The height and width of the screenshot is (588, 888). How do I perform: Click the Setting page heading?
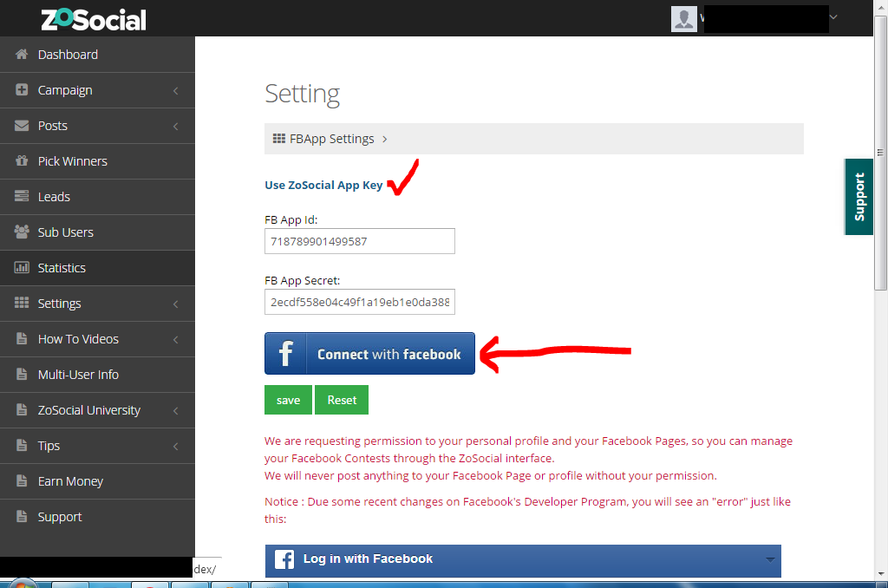point(303,94)
